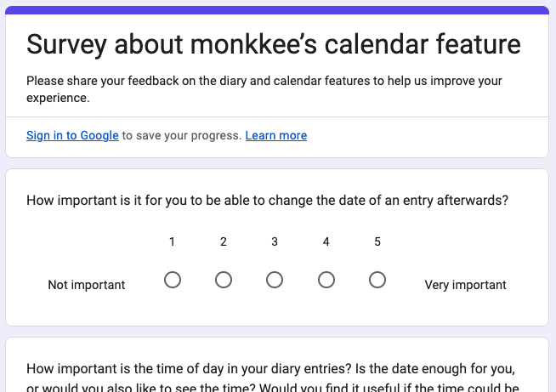Click the survey title heading
Screen dimensions: 556x392
point(274,44)
